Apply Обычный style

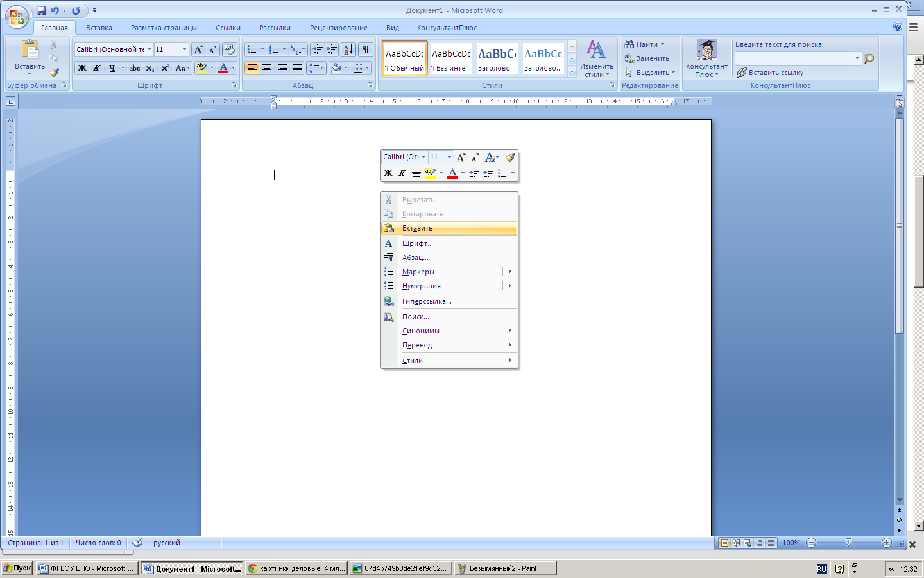[405, 58]
